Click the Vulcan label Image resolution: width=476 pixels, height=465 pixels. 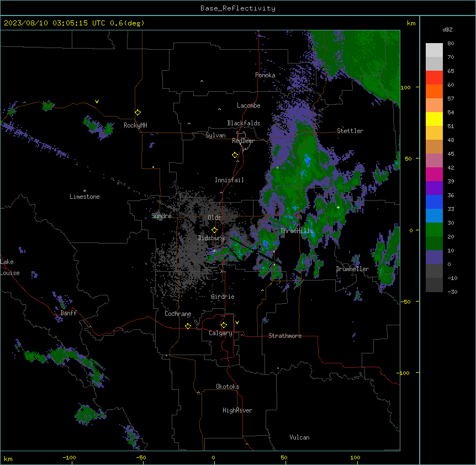[300, 437]
